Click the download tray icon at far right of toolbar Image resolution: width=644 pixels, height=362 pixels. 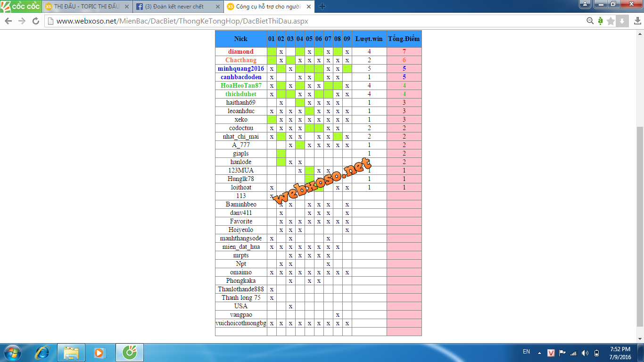(x=637, y=21)
